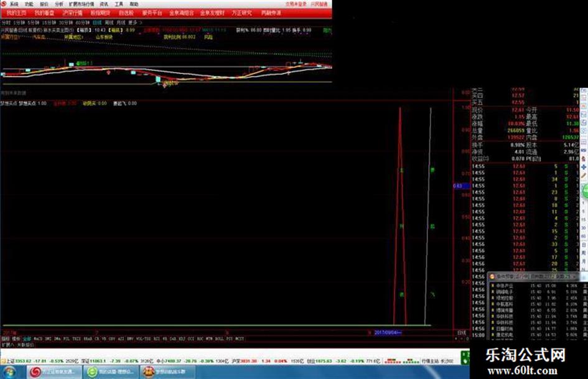This screenshot has width=588, height=379.
Task: Click the 日线 button beside time axis
Action: (x=462, y=332)
